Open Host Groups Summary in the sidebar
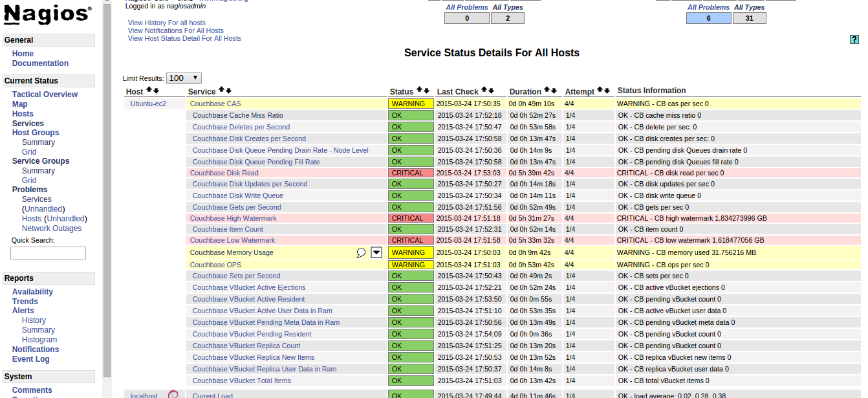868x398 pixels. pyautogui.click(x=38, y=142)
